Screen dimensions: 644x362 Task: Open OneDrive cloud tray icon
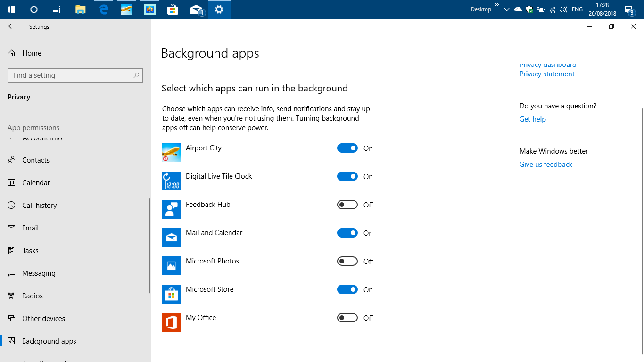click(x=518, y=9)
